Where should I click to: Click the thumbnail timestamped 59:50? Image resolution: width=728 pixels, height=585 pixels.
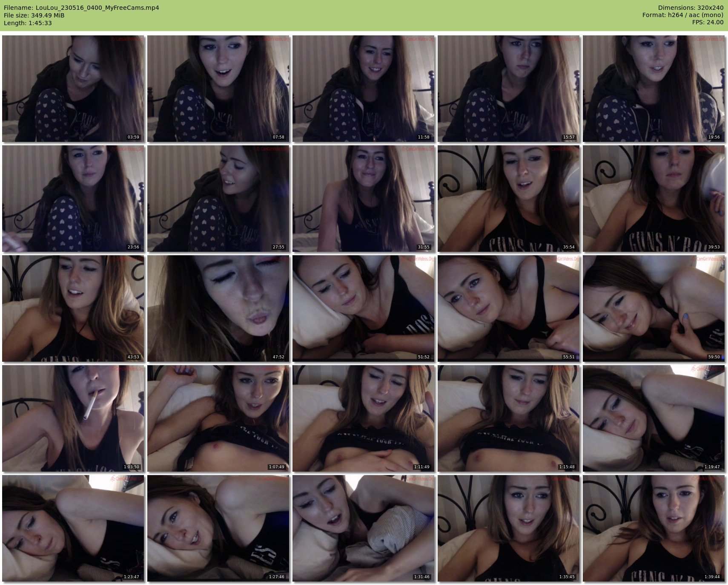tap(653, 308)
